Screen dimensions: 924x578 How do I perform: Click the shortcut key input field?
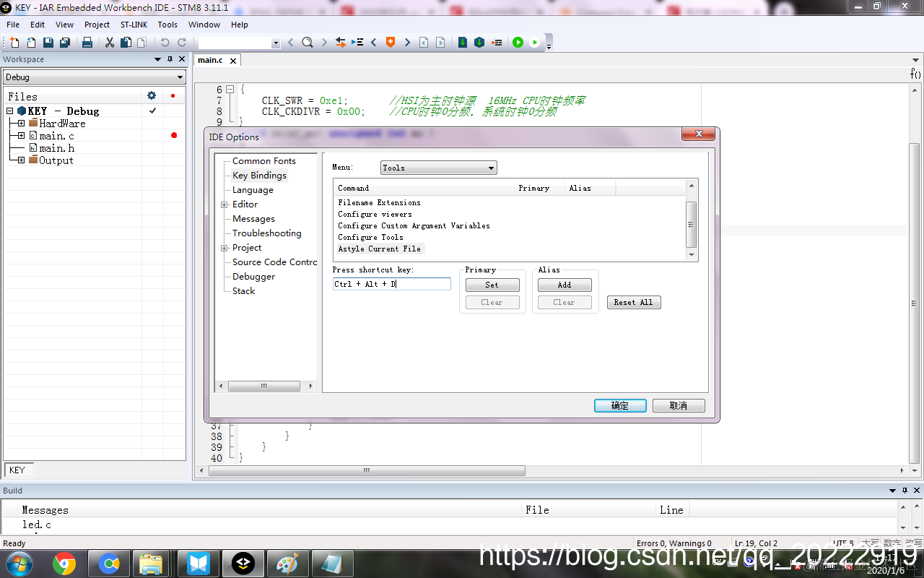pyautogui.click(x=392, y=284)
